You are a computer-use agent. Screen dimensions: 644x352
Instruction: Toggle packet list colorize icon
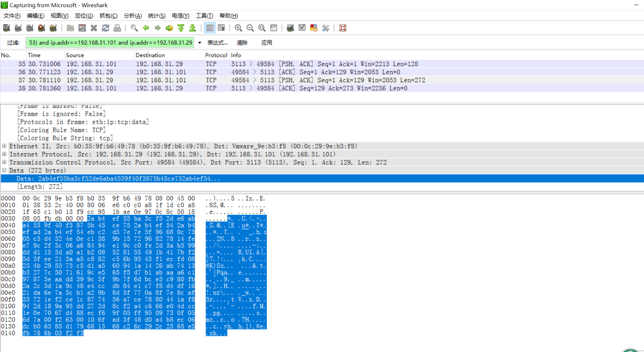pos(210,28)
